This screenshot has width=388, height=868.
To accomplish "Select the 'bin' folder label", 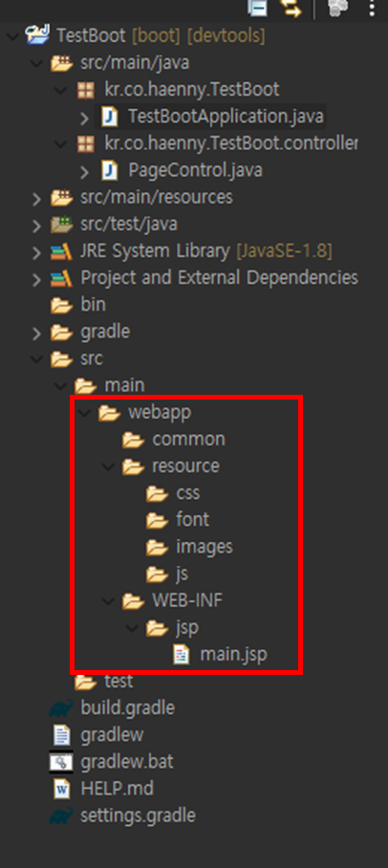I will tap(93, 304).
